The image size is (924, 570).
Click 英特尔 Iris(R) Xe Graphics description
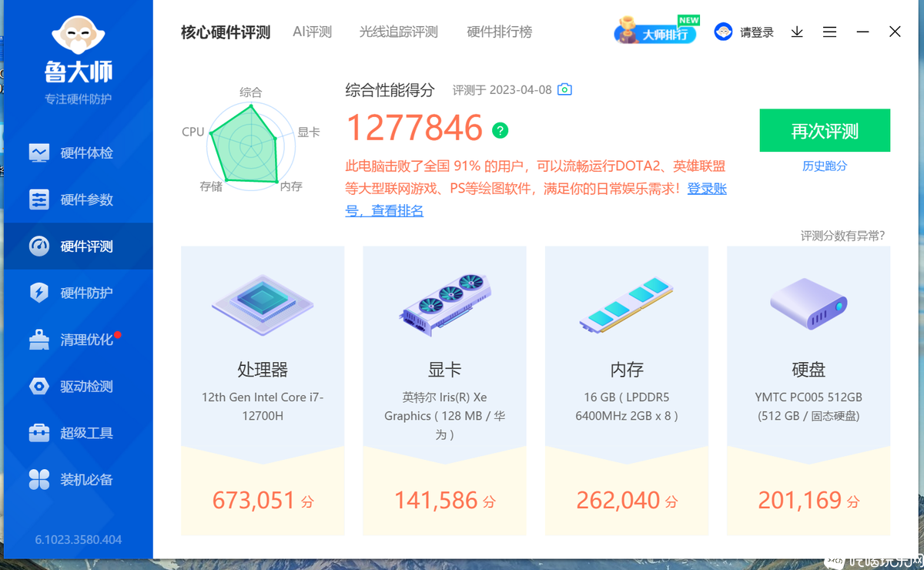click(x=444, y=416)
